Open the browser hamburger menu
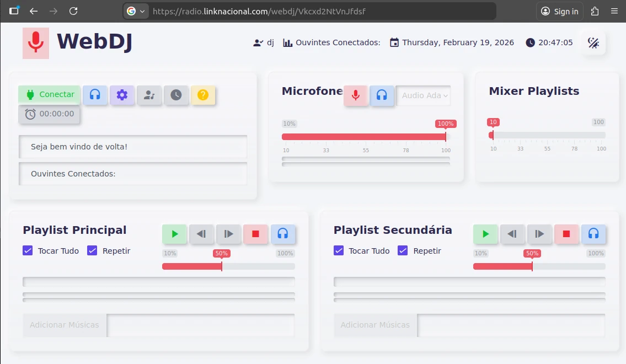This screenshot has width=626, height=364. coord(614,11)
